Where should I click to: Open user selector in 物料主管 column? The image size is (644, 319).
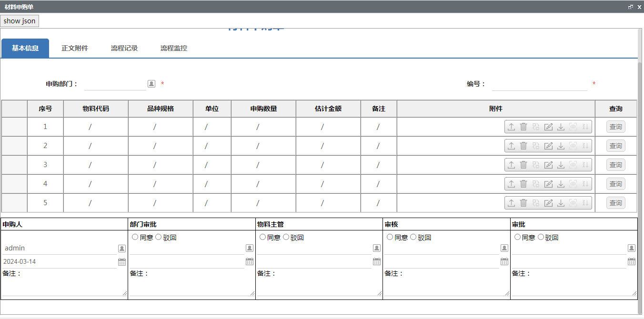pyautogui.click(x=377, y=248)
